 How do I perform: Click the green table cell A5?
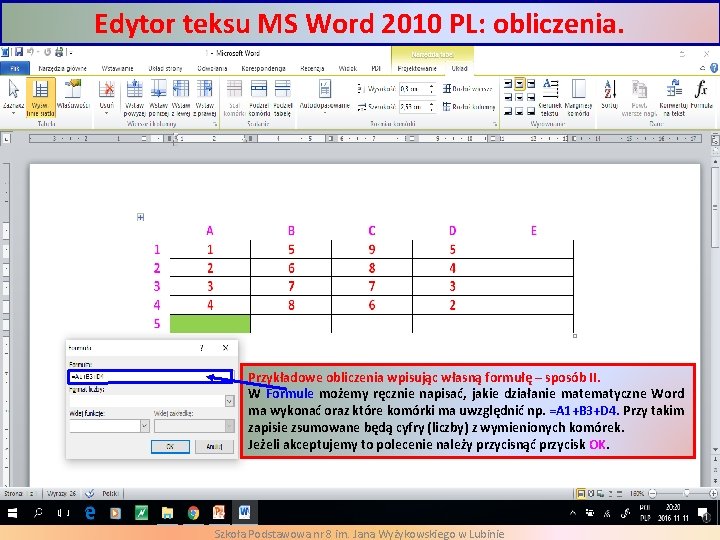(210, 323)
